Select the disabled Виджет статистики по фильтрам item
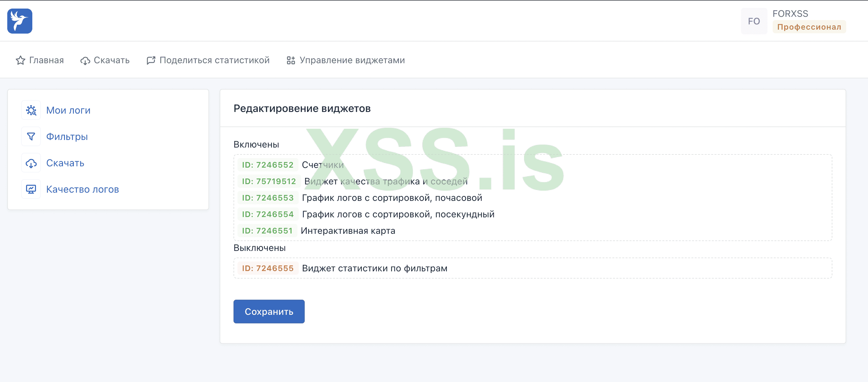 (374, 268)
